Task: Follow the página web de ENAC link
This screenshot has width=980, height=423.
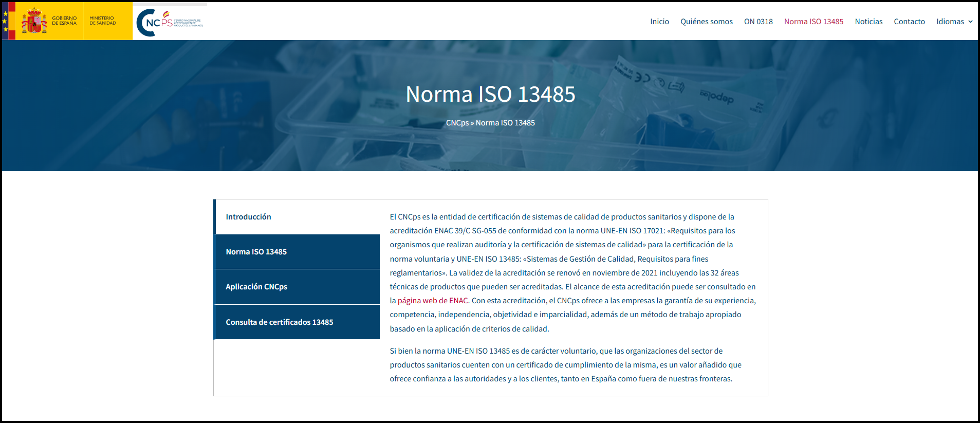Action: click(x=433, y=301)
